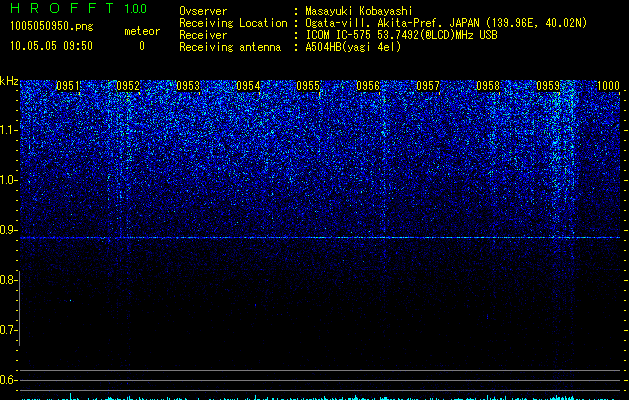629x400 pixels.
Task: Click the 1000 time marker label
Action: coord(609,86)
